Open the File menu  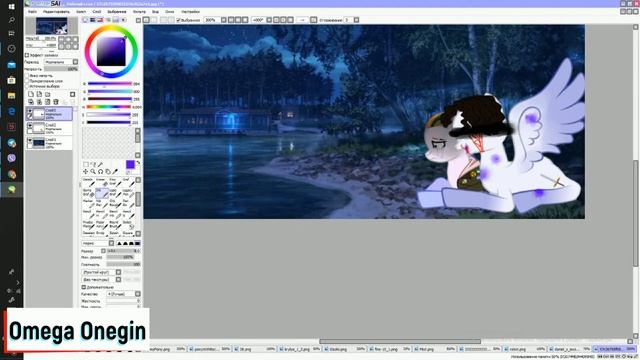[x=32, y=12]
